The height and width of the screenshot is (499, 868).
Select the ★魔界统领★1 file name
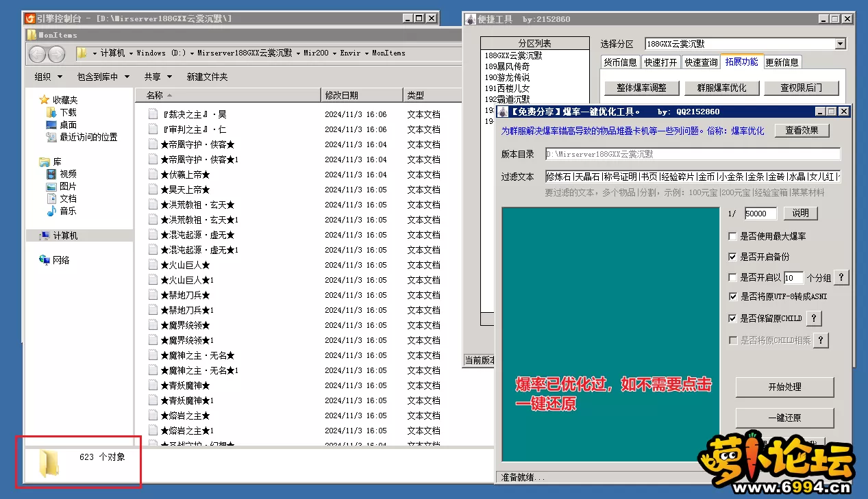coord(187,340)
